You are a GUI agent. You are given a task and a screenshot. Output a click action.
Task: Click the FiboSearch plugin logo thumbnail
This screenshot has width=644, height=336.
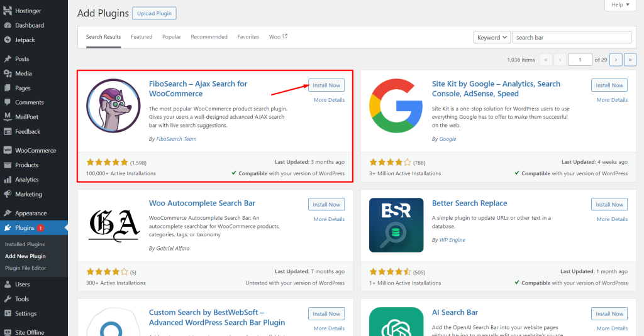pos(113,106)
